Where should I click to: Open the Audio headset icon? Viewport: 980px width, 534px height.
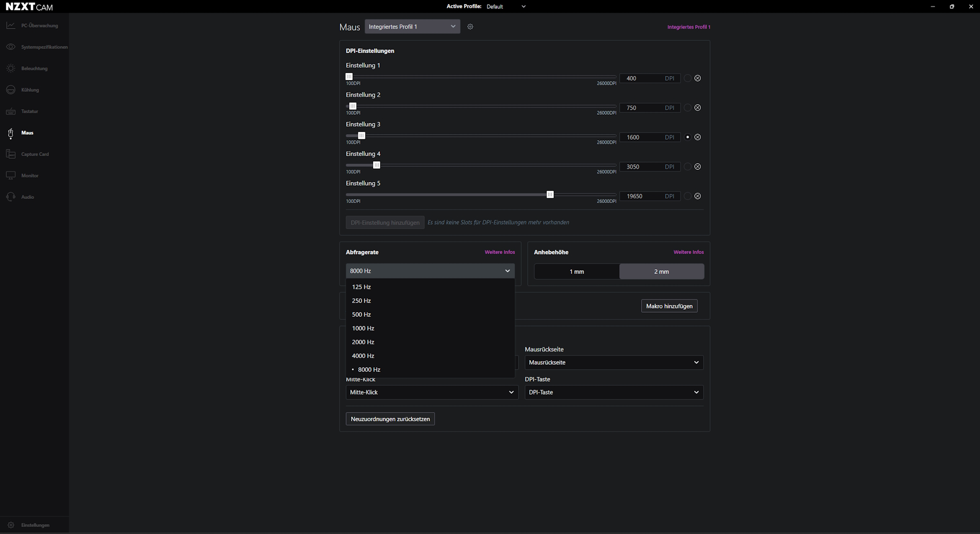(x=11, y=197)
